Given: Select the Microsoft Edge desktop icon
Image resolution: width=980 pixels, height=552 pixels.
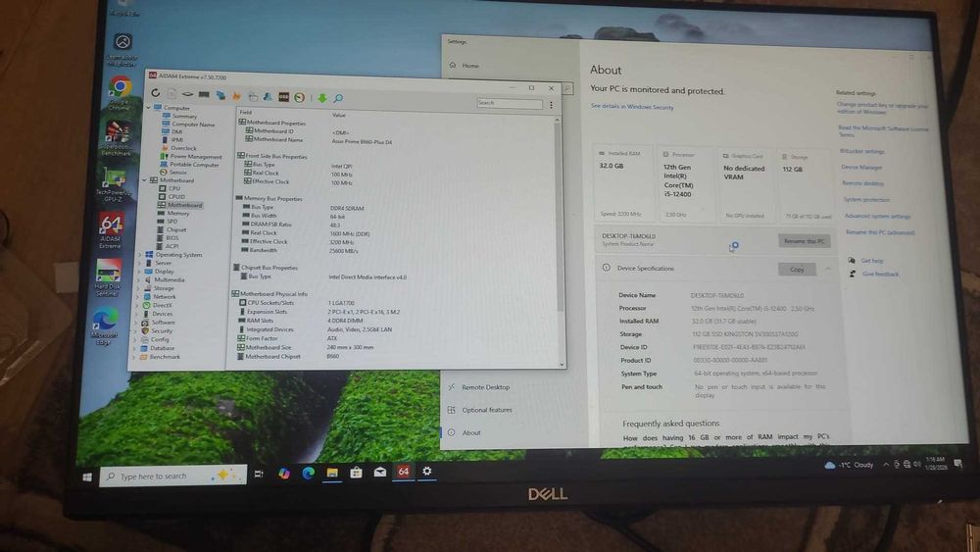Looking at the screenshot, I should coord(105,326).
